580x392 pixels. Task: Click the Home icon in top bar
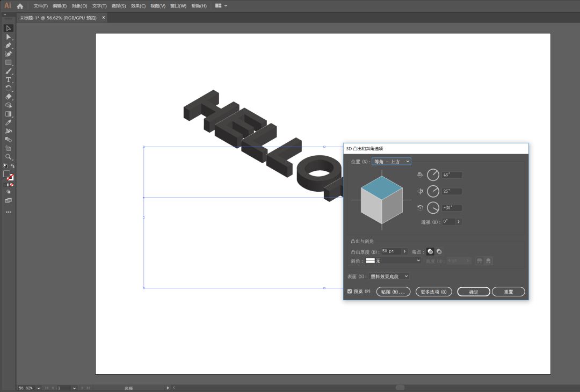20,6
